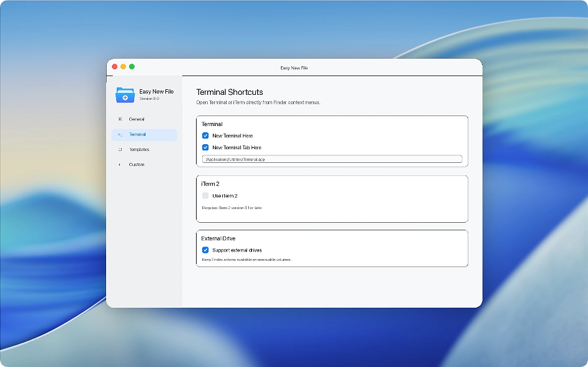Viewport: 588px width, 367px height.
Task: Click the Easy New File sidebar title
Action: pos(157,92)
